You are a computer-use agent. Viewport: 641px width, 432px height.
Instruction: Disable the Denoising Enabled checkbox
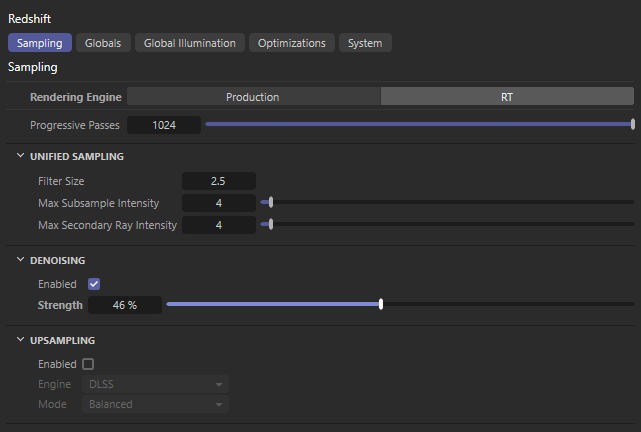[94, 284]
